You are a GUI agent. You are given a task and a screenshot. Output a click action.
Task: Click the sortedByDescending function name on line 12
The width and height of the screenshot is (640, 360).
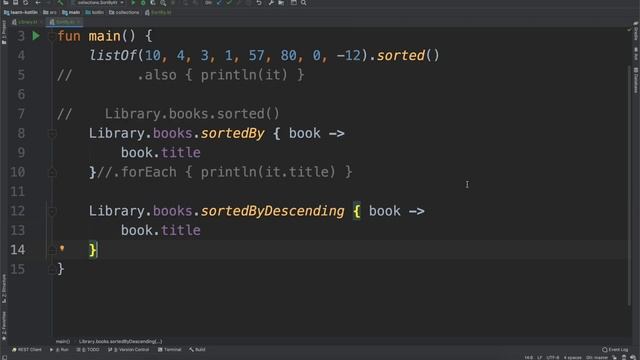pyautogui.click(x=273, y=211)
